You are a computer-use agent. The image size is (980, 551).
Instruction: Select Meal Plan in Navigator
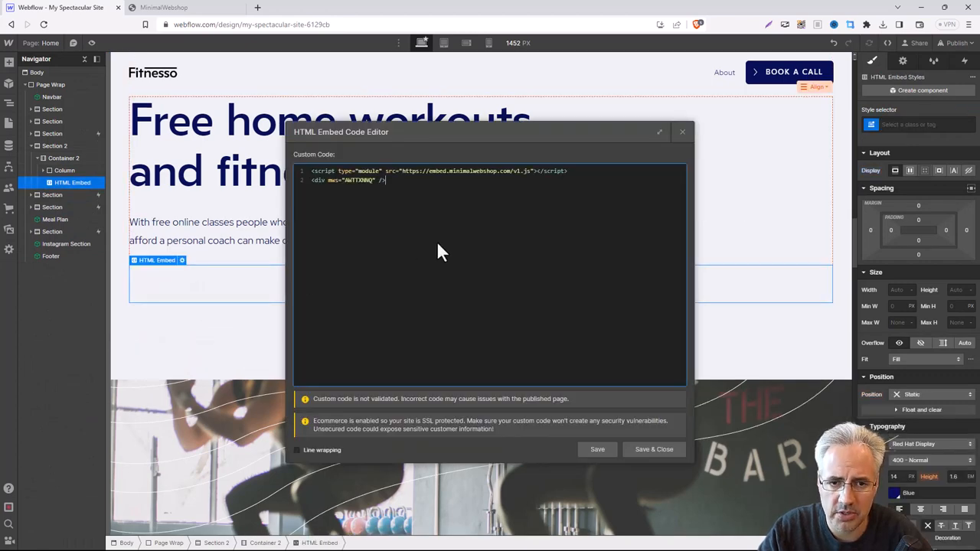pyautogui.click(x=55, y=220)
